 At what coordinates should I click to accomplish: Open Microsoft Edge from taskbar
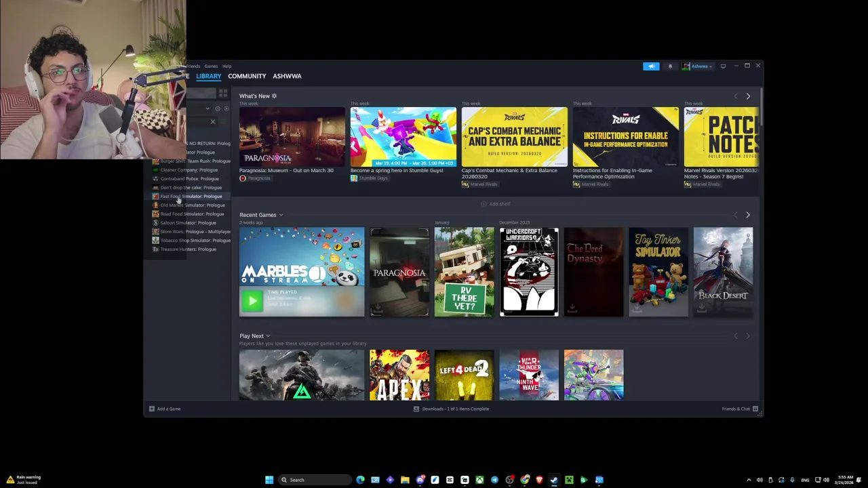coord(360,480)
